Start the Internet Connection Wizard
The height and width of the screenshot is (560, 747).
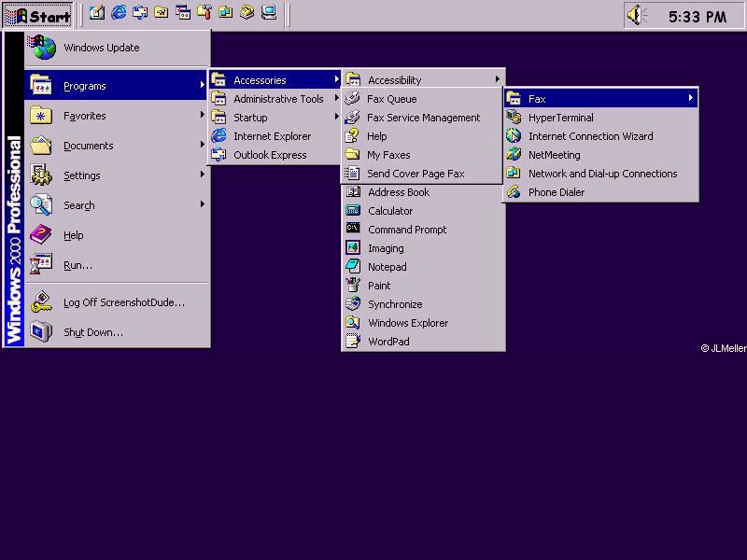[x=601, y=136]
